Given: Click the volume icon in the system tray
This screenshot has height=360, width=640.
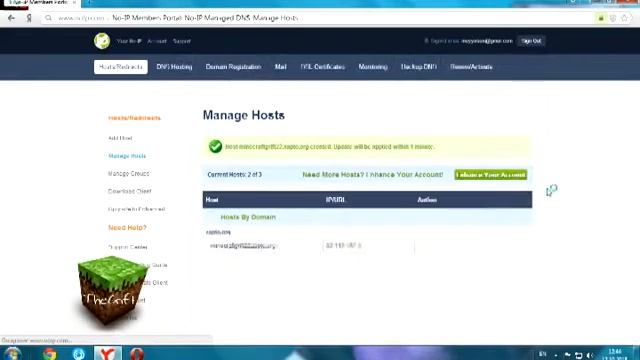Looking at the screenshot, I should pos(590,355).
